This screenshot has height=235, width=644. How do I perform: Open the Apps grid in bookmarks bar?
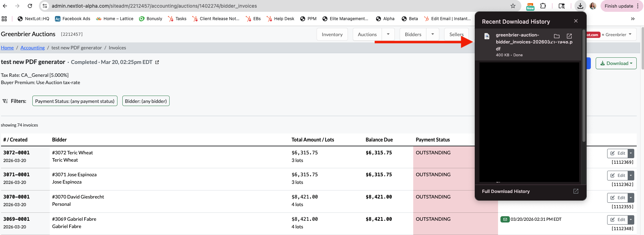pyautogui.click(x=4, y=19)
